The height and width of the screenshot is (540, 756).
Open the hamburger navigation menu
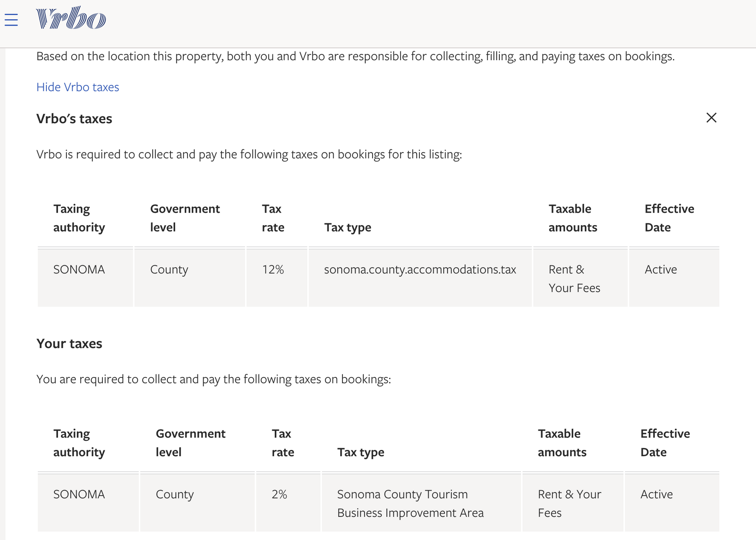[x=11, y=20]
